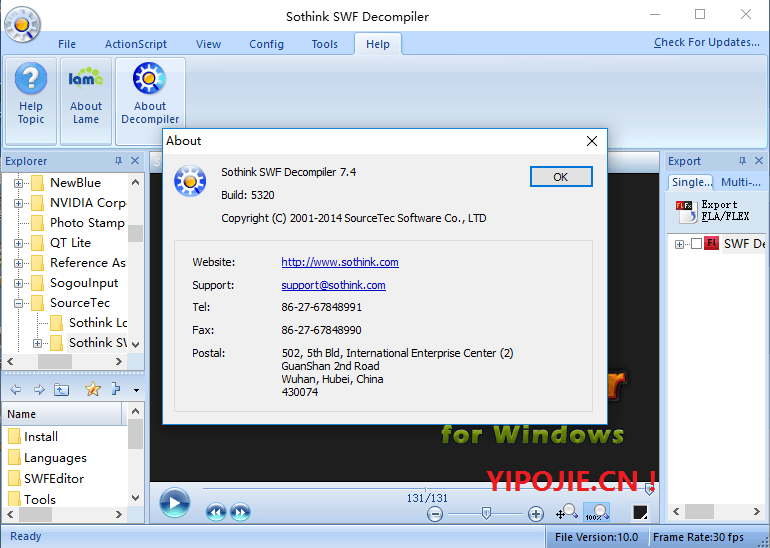Pin the Explorer panel
This screenshot has width=770, height=548.
coord(118,161)
